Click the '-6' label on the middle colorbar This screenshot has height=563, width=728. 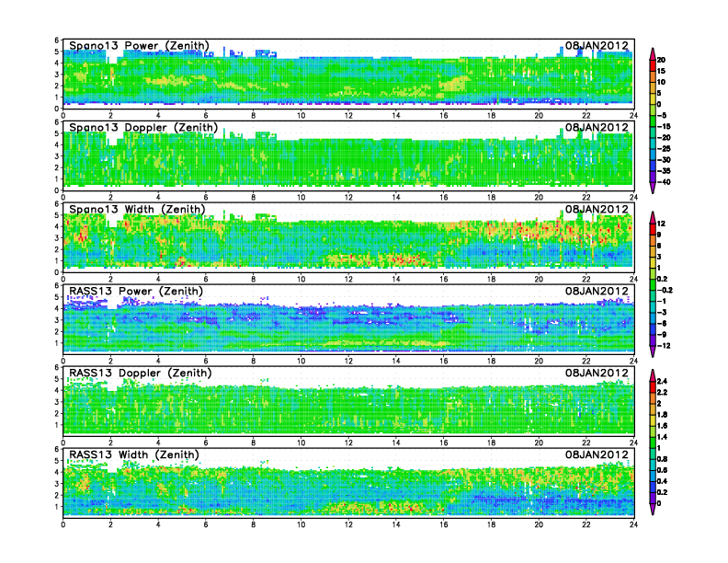pyautogui.click(x=662, y=323)
